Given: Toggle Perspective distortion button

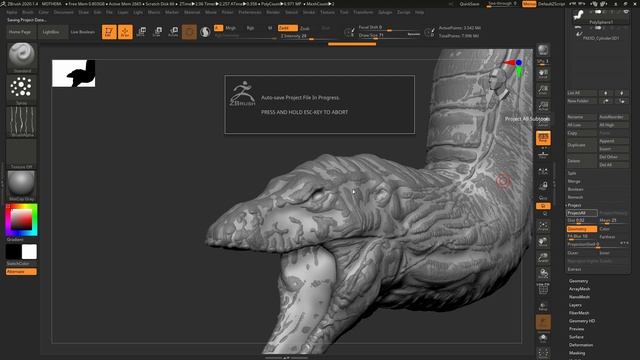Looking at the screenshot, I should click(x=543, y=138).
